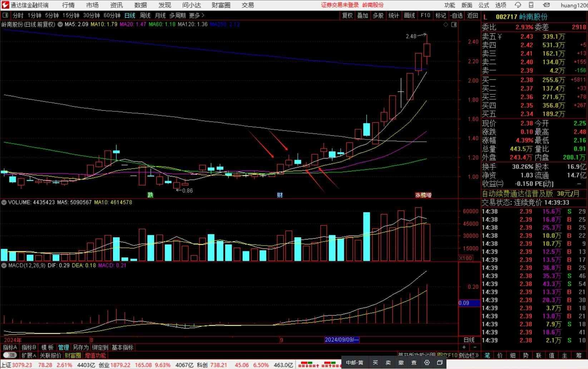588x369 pixels.
Task: Open the MACD indicator dropdown arrow
Action: click(x=4, y=266)
